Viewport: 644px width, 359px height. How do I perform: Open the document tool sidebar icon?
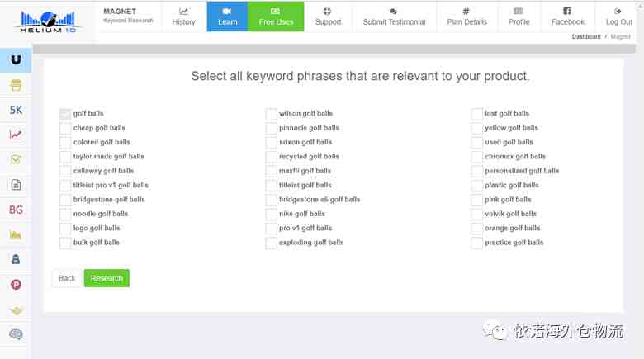click(16, 185)
